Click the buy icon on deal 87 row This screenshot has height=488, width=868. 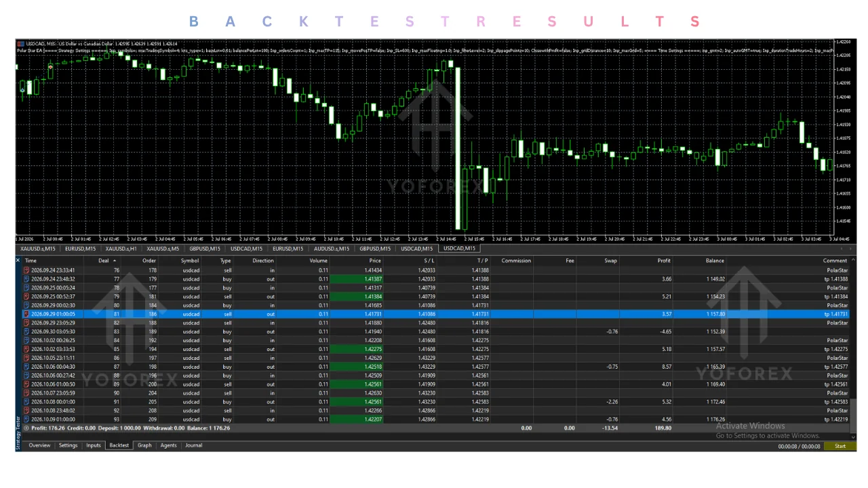26,367
